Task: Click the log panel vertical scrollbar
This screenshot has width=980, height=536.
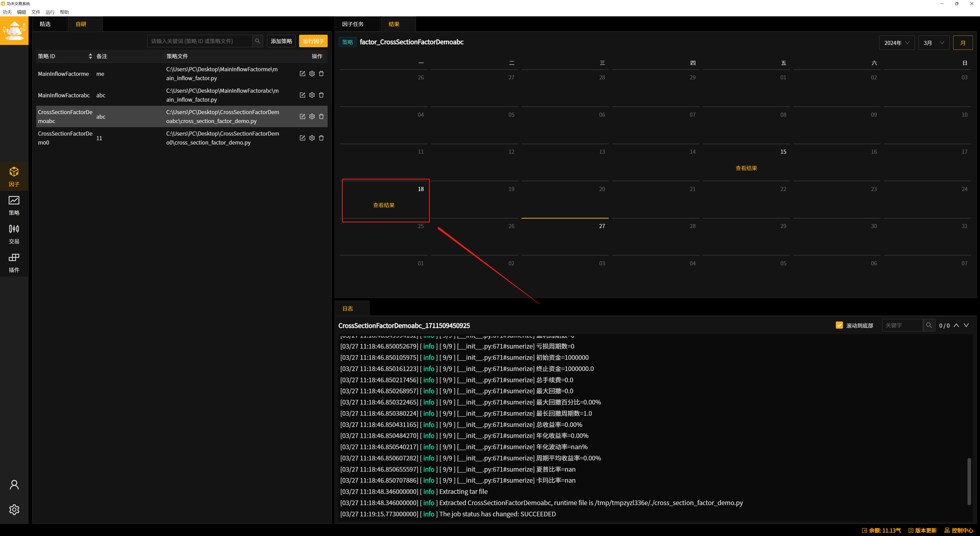Action: (969, 481)
